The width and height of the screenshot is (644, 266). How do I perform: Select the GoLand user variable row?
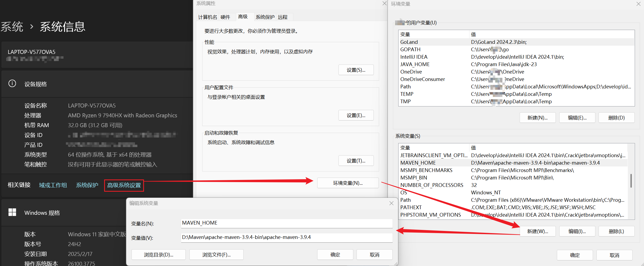516,42
